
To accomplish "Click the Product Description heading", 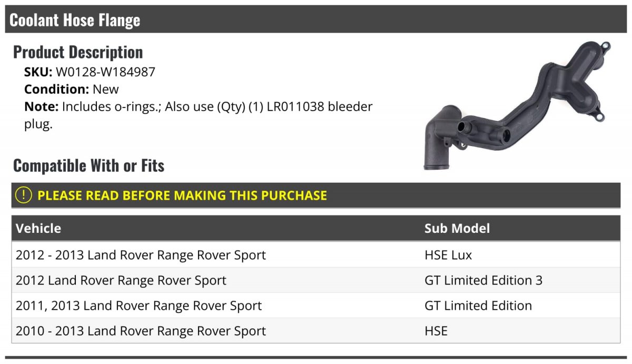I will [x=78, y=52].
